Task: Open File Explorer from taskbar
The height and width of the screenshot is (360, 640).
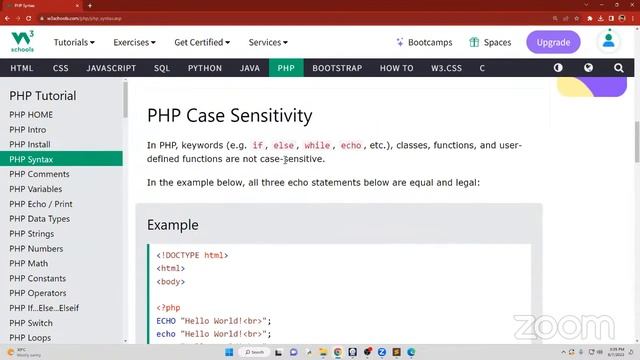Action: click(x=323, y=352)
